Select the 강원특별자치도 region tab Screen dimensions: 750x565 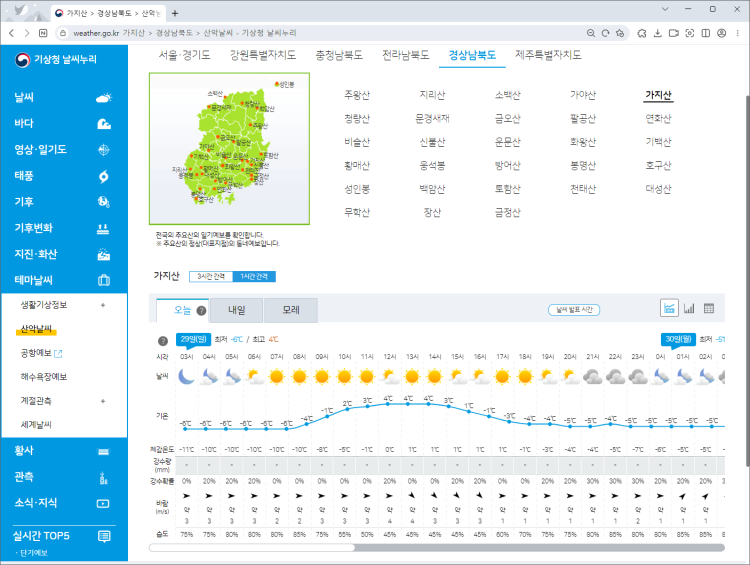coord(263,55)
